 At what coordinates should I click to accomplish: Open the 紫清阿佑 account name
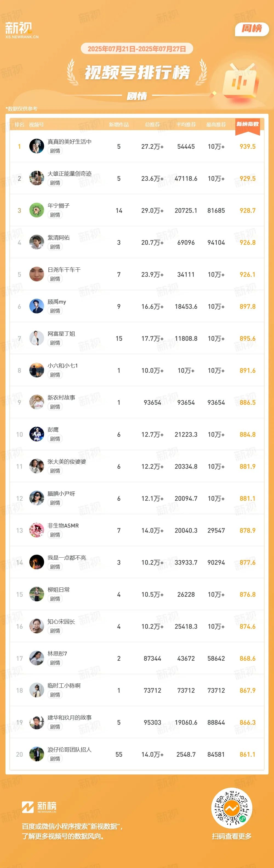tap(59, 238)
